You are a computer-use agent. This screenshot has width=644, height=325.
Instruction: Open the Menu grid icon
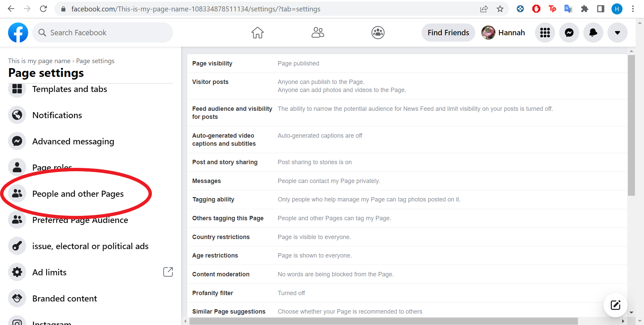[x=545, y=33]
